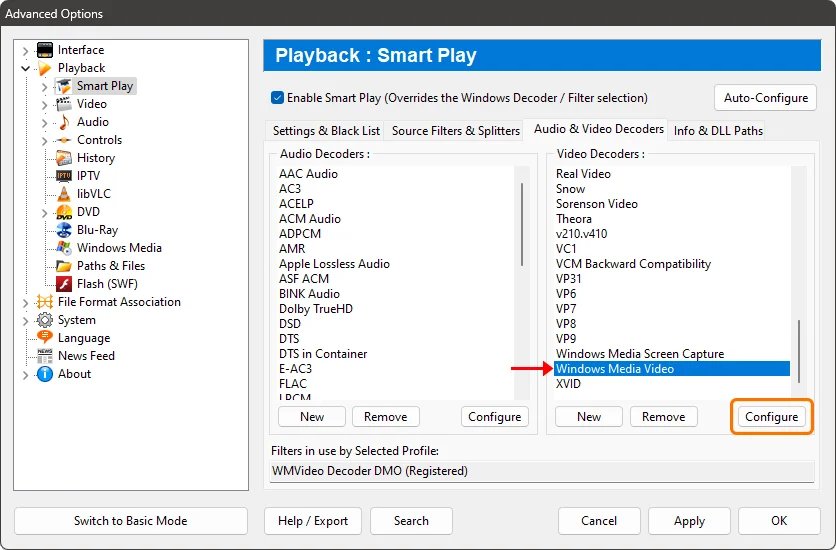Click Remove under Audio Decoders
The height and width of the screenshot is (550, 836).
[x=385, y=417]
